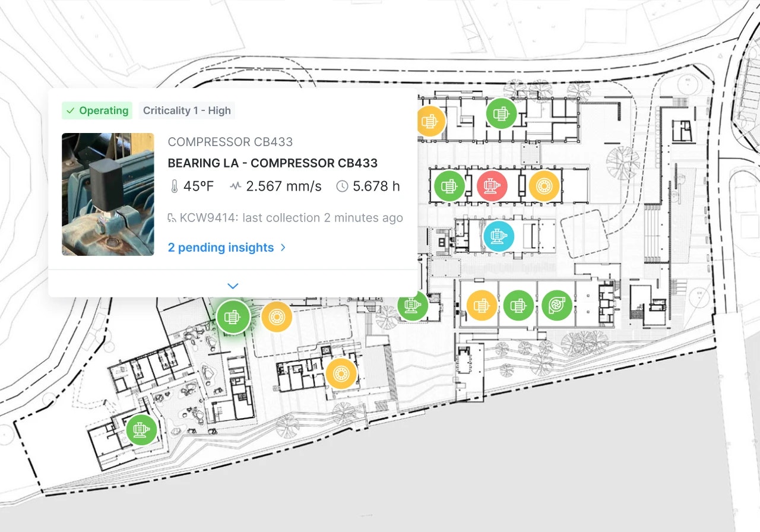
Task: Select the green pump marker in bottom-left building
Action: coord(141,429)
